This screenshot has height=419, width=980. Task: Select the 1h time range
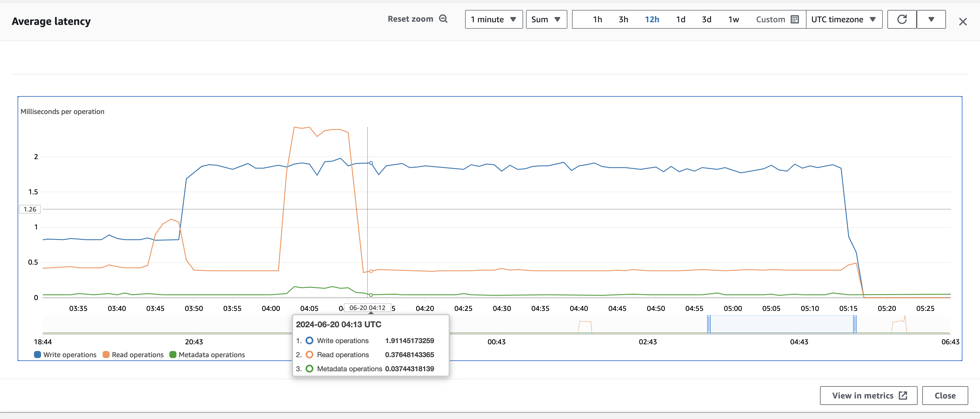[x=597, y=19]
